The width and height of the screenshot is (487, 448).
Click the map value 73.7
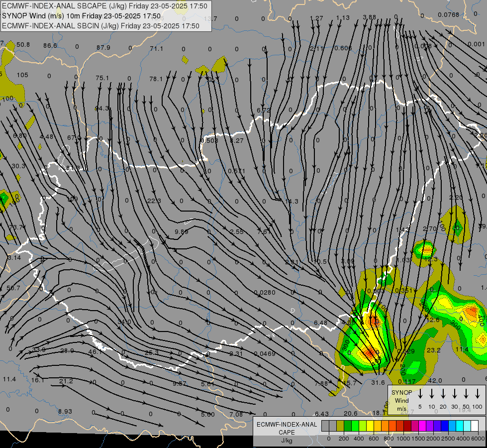(x=16, y=227)
